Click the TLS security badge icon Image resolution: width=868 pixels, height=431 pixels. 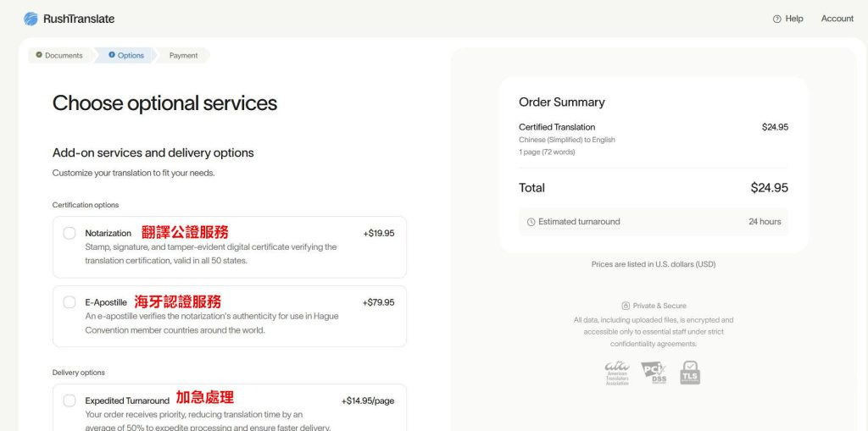[x=690, y=373]
